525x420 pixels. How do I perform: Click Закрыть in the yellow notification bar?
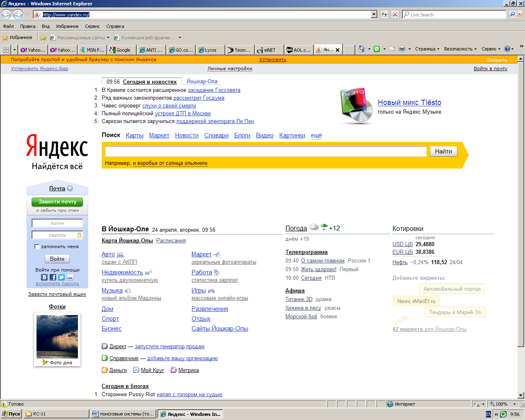pos(497,59)
